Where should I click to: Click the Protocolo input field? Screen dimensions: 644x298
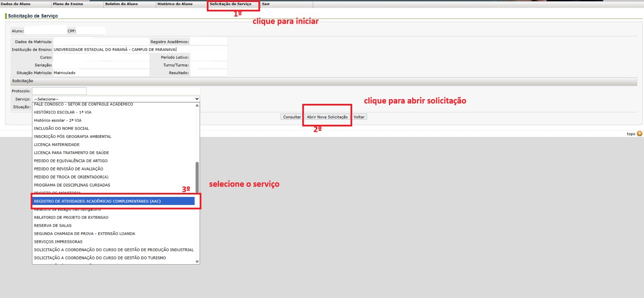(59, 91)
